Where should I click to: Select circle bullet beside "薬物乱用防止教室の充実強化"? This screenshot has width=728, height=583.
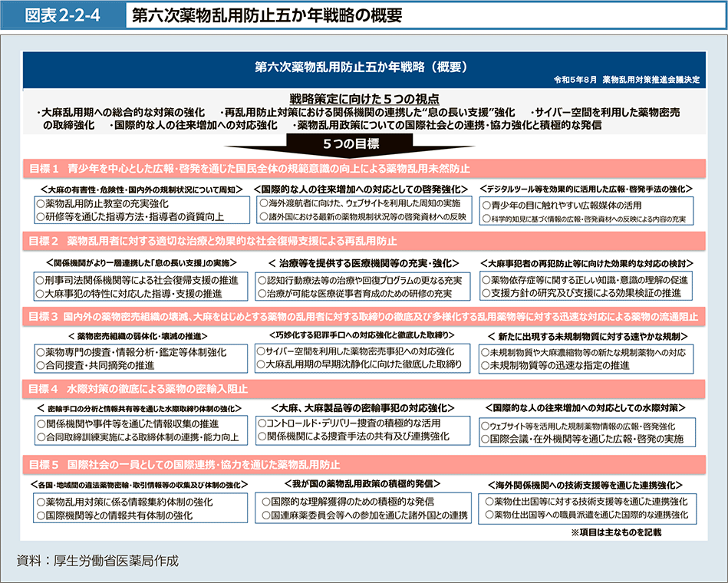[41, 204]
